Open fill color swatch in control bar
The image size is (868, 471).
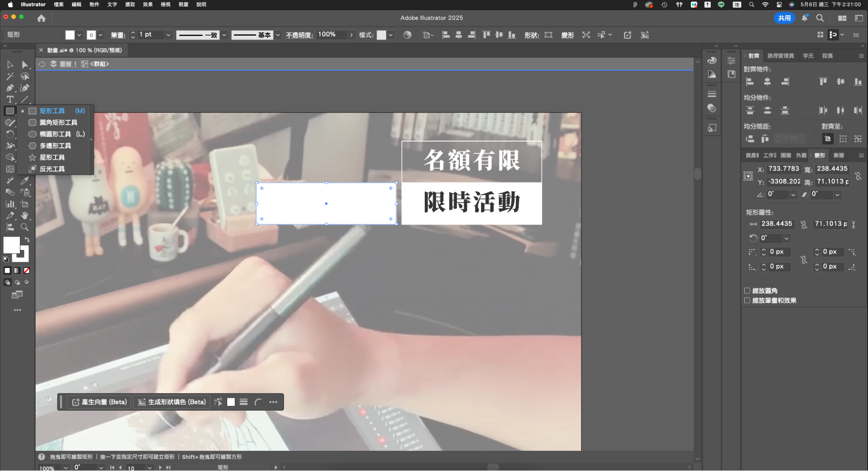[70, 35]
